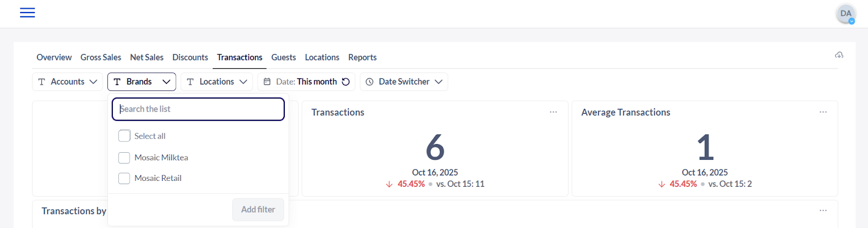Focus the Search the list field
The image size is (868, 228).
coord(198,109)
